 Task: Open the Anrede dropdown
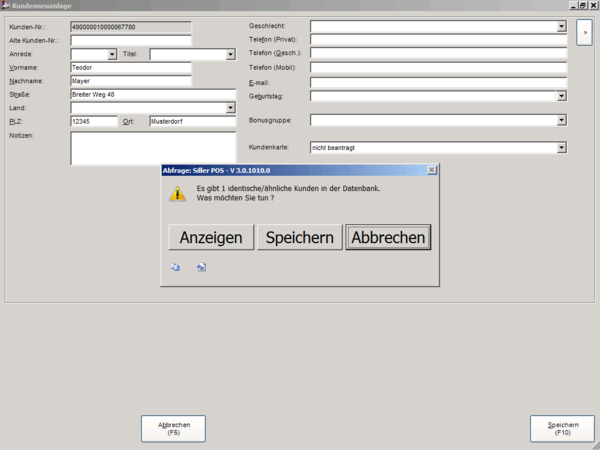111,55
